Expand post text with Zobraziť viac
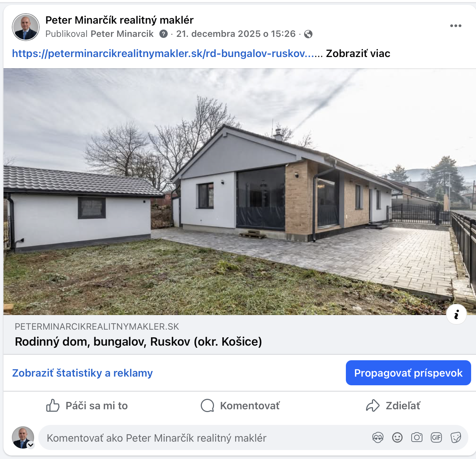Image resolution: width=476 pixels, height=459 pixels. (358, 54)
